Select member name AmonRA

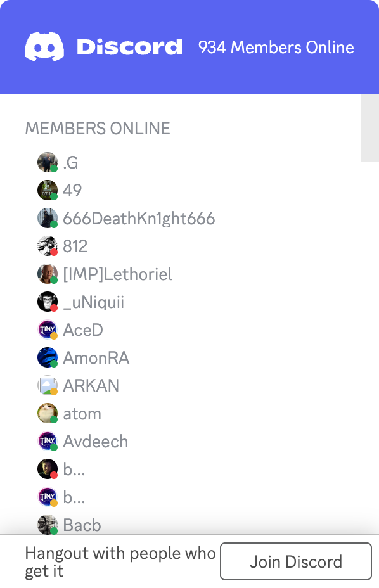[96, 358]
